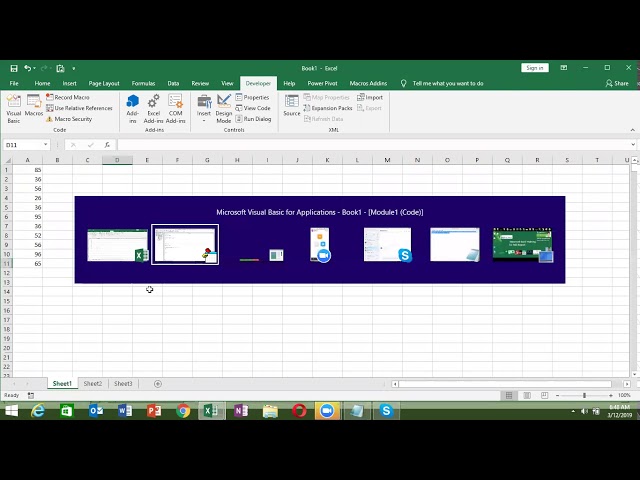The width and height of the screenshot is (640, 480).
Task: Click the Insert Function fx button
Action: tap(107, 144)
